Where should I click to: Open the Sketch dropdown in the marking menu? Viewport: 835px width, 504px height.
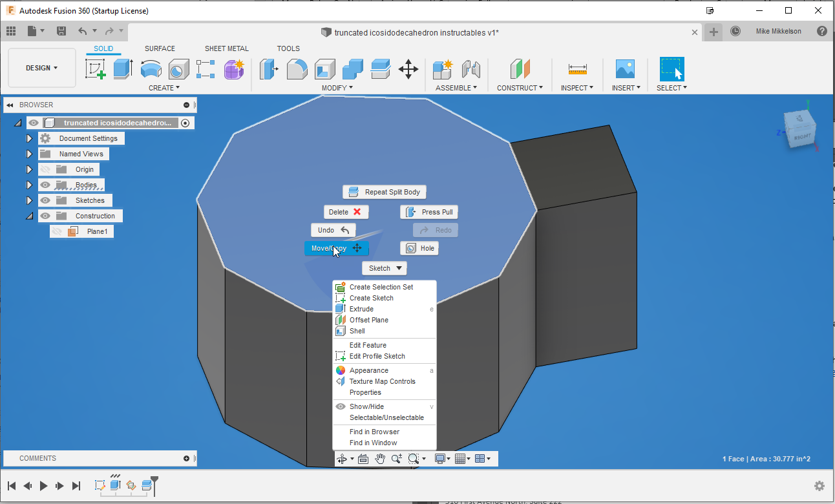click(384, 268)
